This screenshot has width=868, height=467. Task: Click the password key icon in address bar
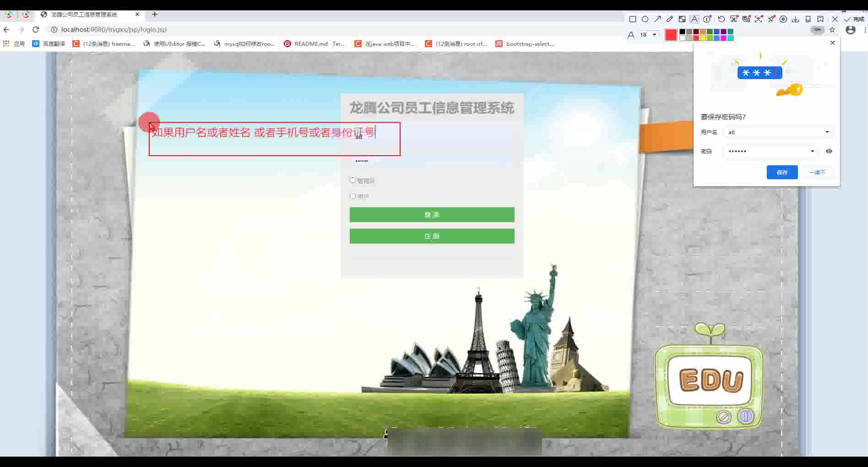[x=818, y=30]
